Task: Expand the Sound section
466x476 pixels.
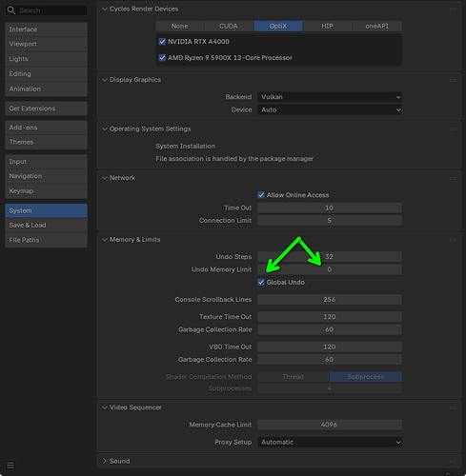Action: click(105, 461)
